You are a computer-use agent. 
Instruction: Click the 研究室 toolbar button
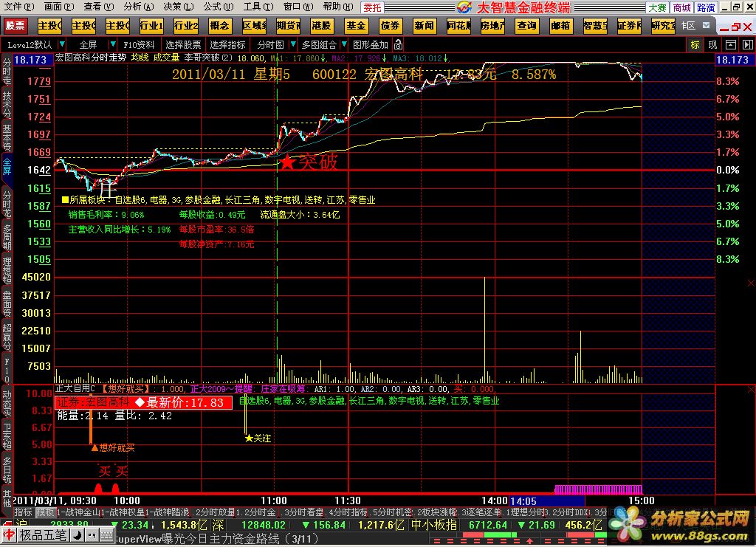point(664,26)
